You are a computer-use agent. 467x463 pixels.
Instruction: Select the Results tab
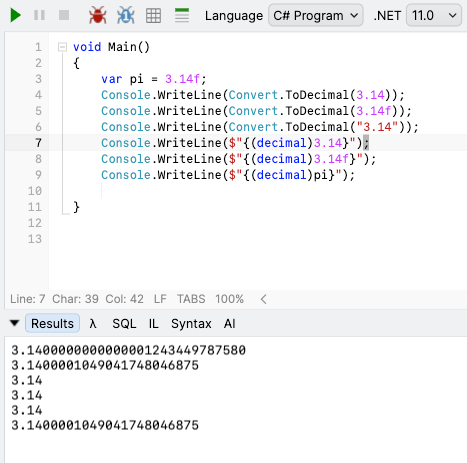point(52,323)
